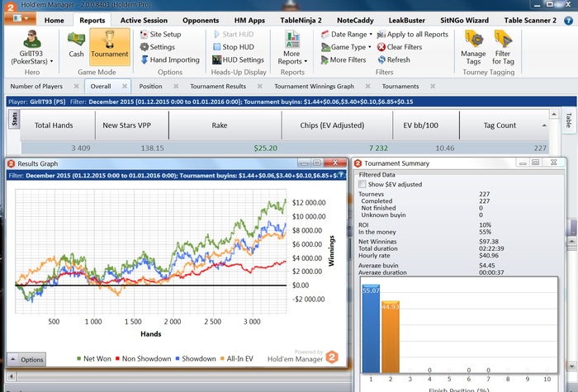The image size is (578, 392).
Task: Select the Number of Players report tab
Action: pos(36,86)
